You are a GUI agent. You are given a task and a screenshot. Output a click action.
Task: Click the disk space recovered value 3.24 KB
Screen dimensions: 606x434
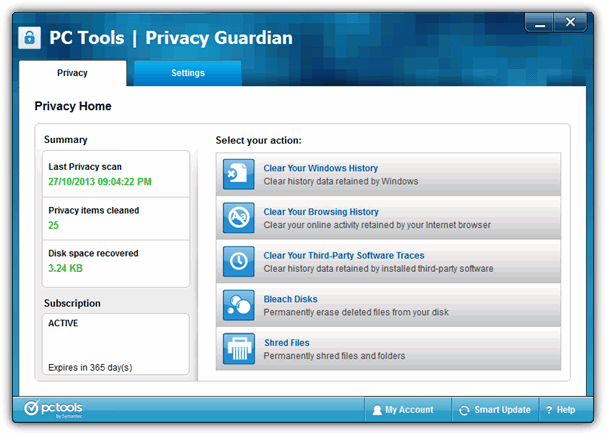coord(65,268)
